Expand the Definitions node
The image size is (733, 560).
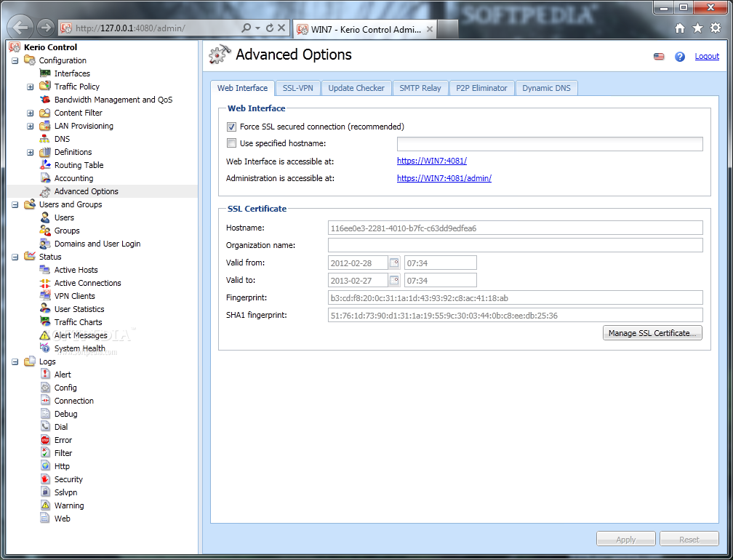pos(30,152)
